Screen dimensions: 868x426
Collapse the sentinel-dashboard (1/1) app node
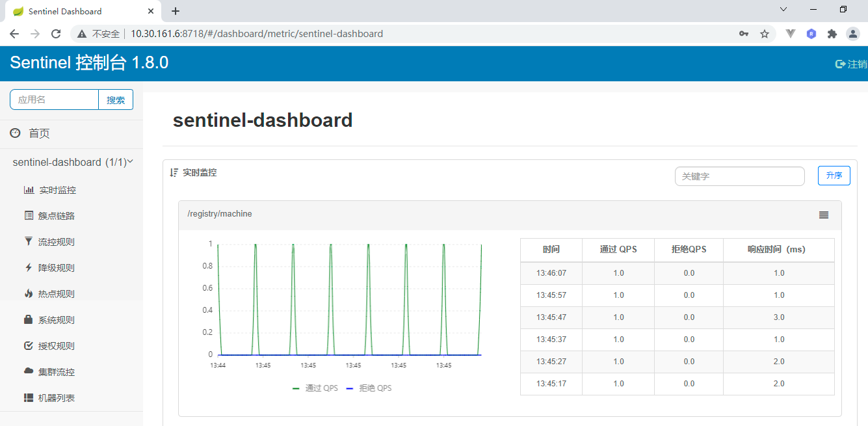(72, 162)
